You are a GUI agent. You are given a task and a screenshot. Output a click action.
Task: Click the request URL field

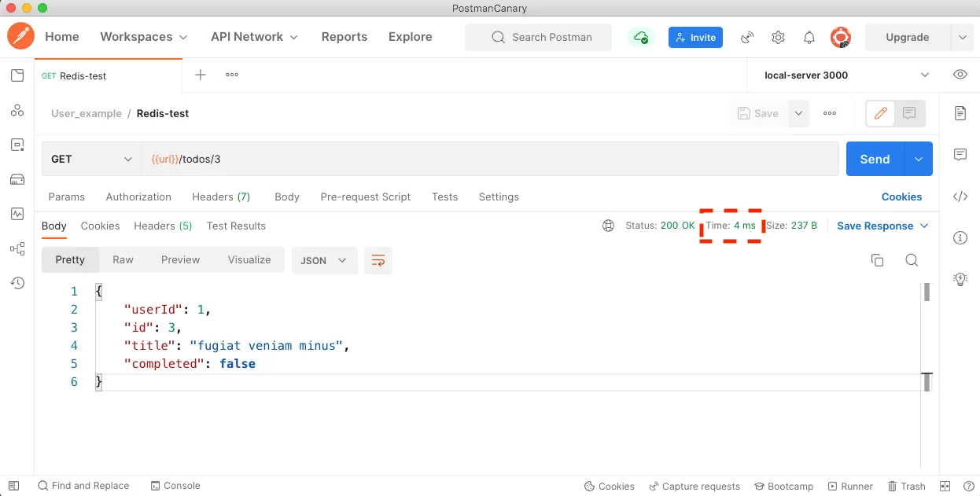click(490, 159)
